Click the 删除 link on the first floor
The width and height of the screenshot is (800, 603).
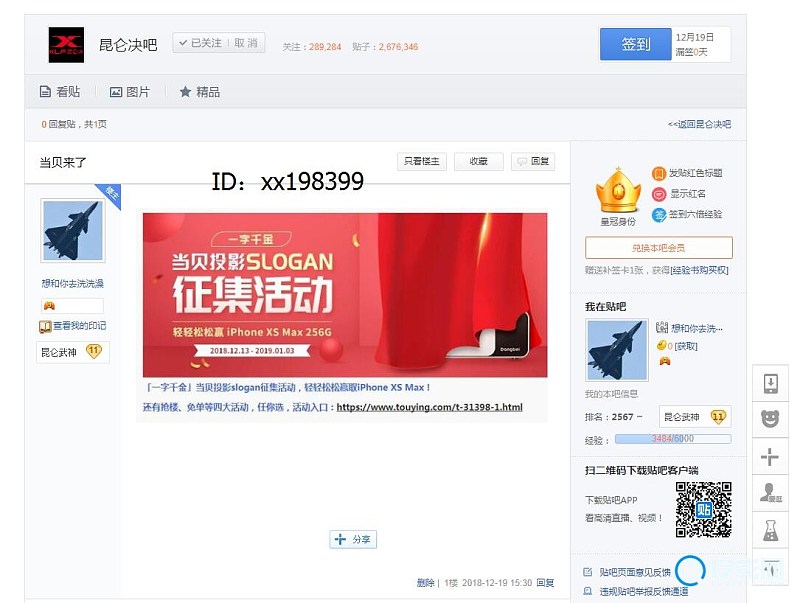[425, 583]
